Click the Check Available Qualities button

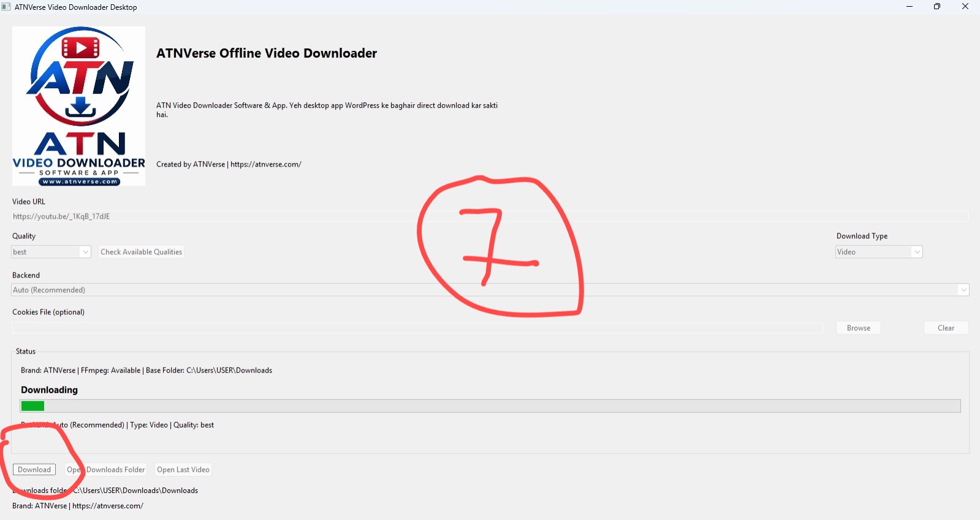[141, 252]
